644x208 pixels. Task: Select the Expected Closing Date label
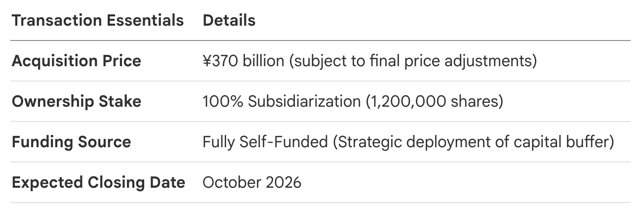pos(98,183)
